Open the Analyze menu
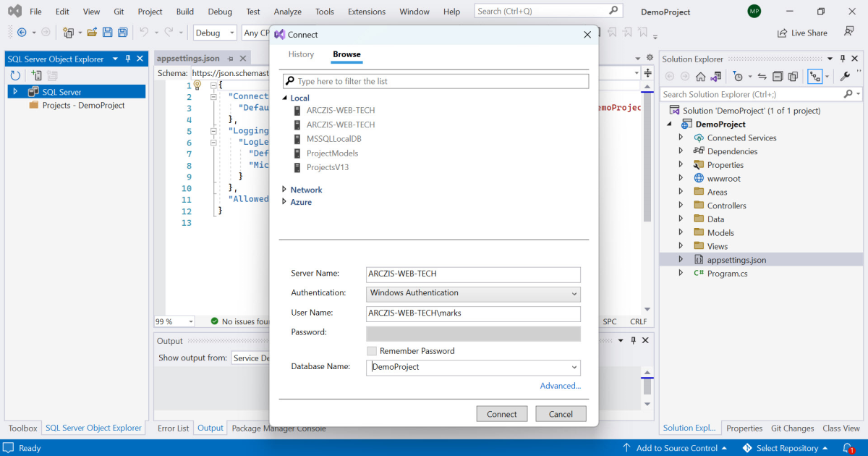This screenshot has width=868, height=456. click(288, 12)
